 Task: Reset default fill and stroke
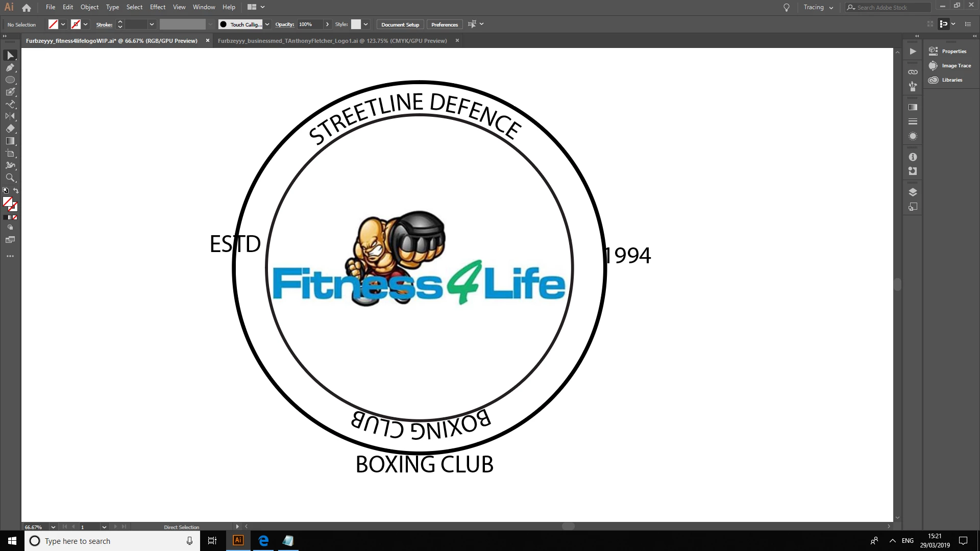(6, 191)
